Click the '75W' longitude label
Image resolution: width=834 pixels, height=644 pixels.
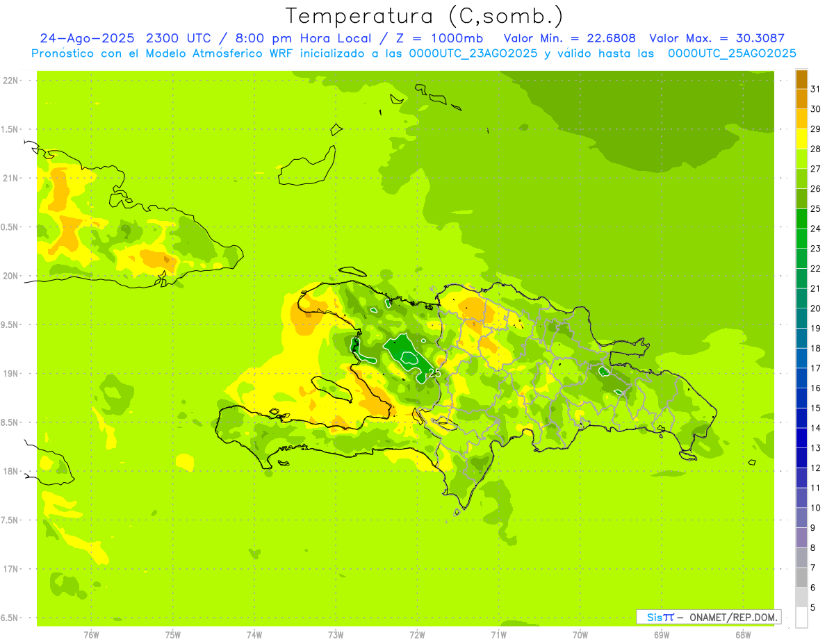173,634
